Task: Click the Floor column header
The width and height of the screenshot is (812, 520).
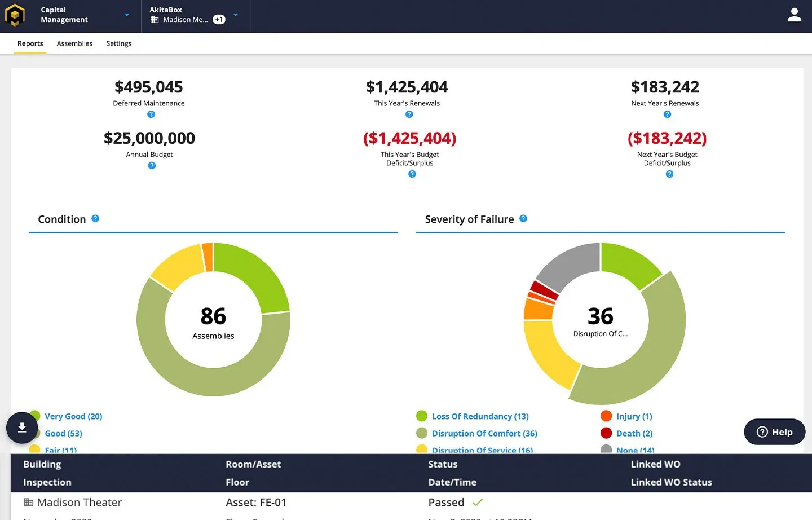Action: [x=237, y=483]
